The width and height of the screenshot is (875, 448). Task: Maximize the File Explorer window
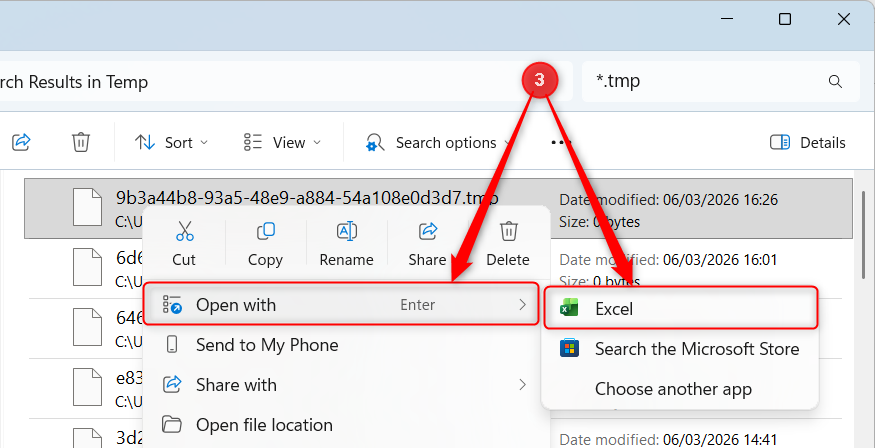point(785,19)
